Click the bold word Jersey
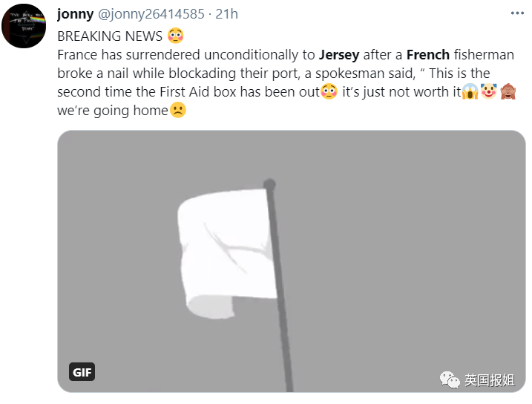The width and height of the screenshot is (532, 404). (x=338, y=54)
